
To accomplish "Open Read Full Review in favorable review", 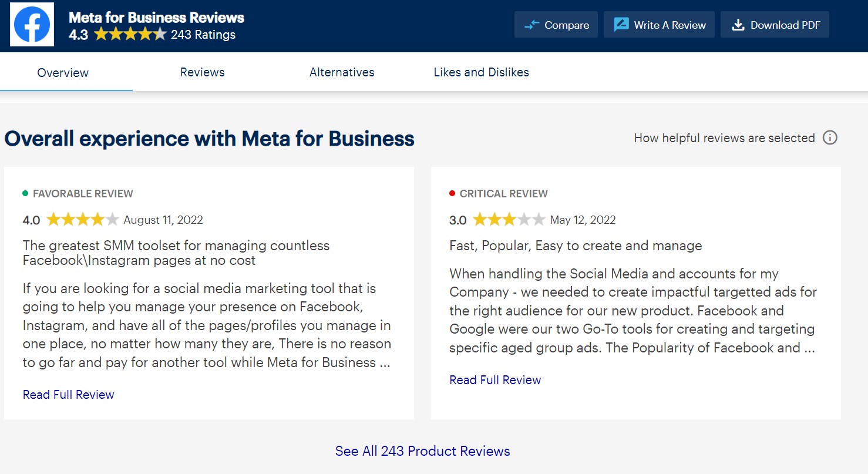I will 68,395.
